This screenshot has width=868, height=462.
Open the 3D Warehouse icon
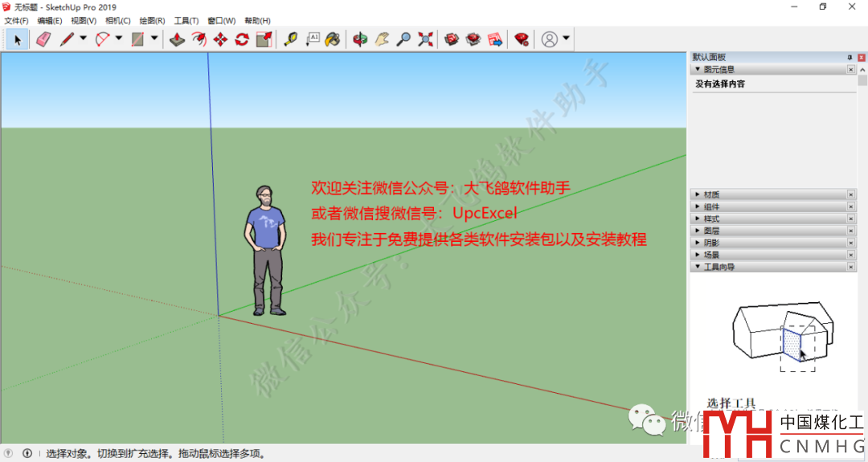pyautogui.click(x=452, y=39)
